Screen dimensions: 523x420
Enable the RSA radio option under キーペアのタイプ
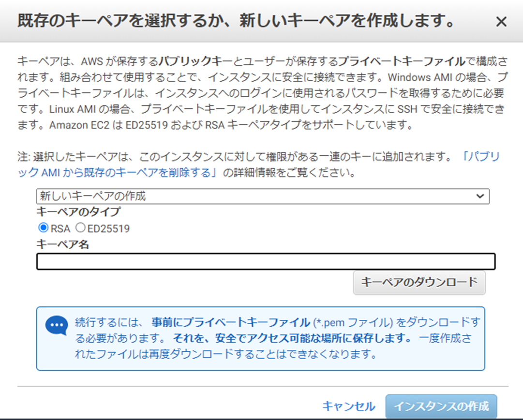pos(42,227)
